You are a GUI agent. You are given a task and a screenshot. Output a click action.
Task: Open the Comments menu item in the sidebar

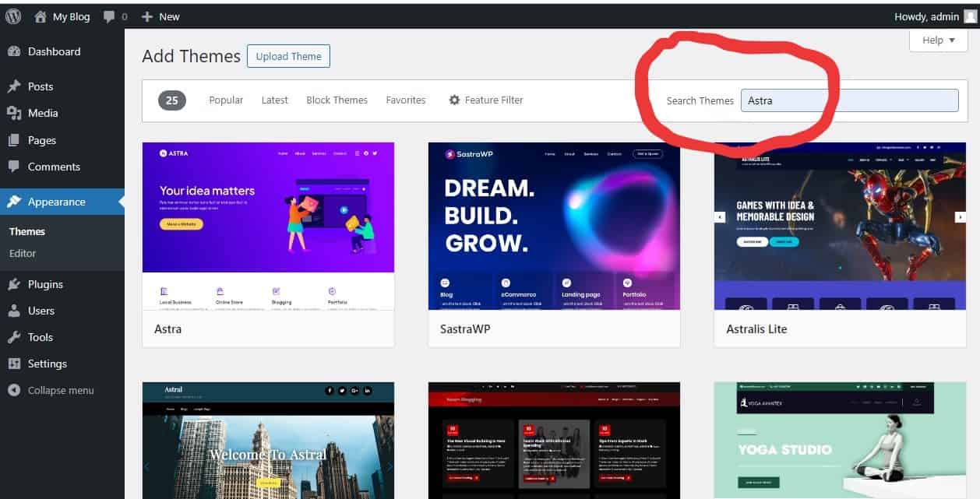pyautogui.click(x=62, y=167)
